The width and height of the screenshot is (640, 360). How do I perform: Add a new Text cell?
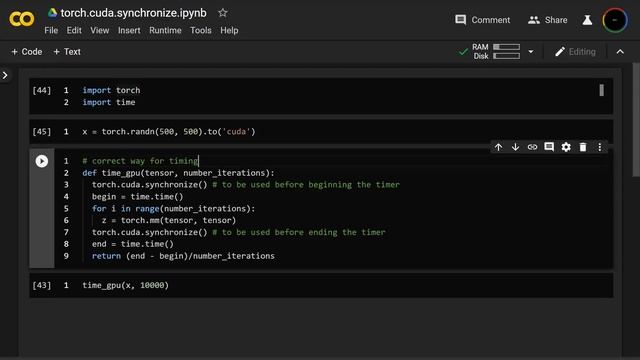tap(67, 52)
